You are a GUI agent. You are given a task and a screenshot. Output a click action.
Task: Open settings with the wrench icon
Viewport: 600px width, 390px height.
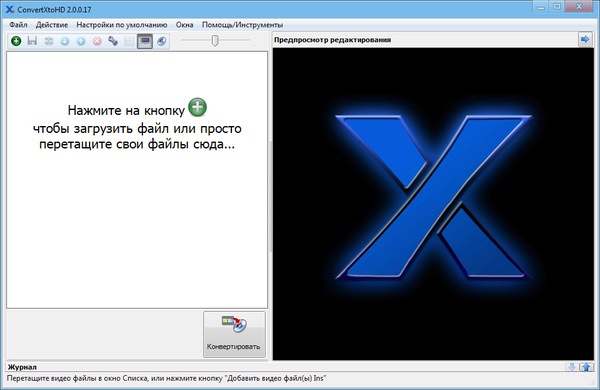pos(113,41)
